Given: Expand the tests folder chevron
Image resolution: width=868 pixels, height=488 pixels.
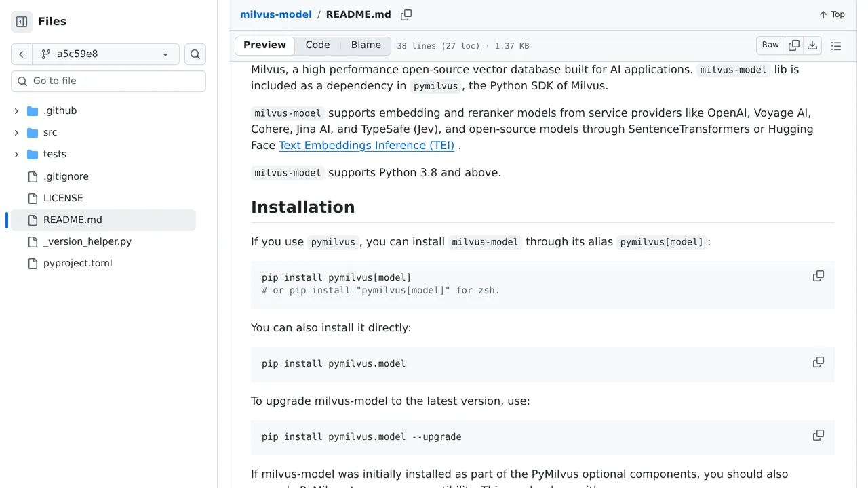Looking at the screenshot, I should click(16, 154).
